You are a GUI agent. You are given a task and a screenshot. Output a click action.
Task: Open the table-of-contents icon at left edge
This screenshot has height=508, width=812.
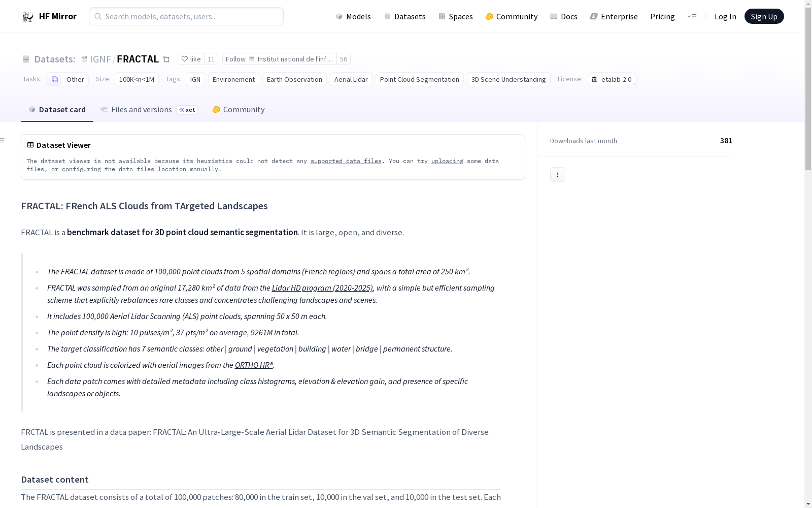point(3,140)
